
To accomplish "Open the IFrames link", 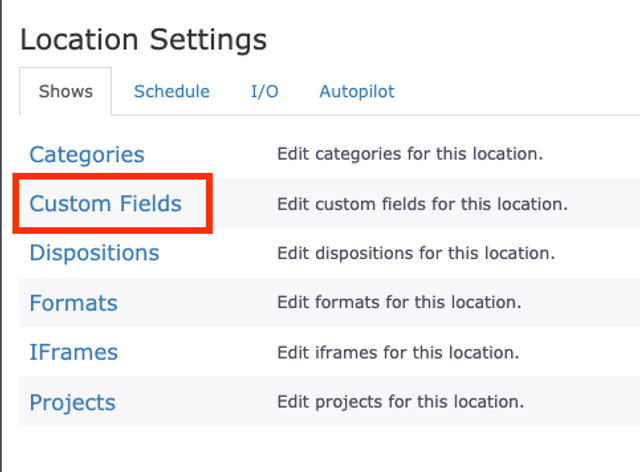I will tap(73, 353).
